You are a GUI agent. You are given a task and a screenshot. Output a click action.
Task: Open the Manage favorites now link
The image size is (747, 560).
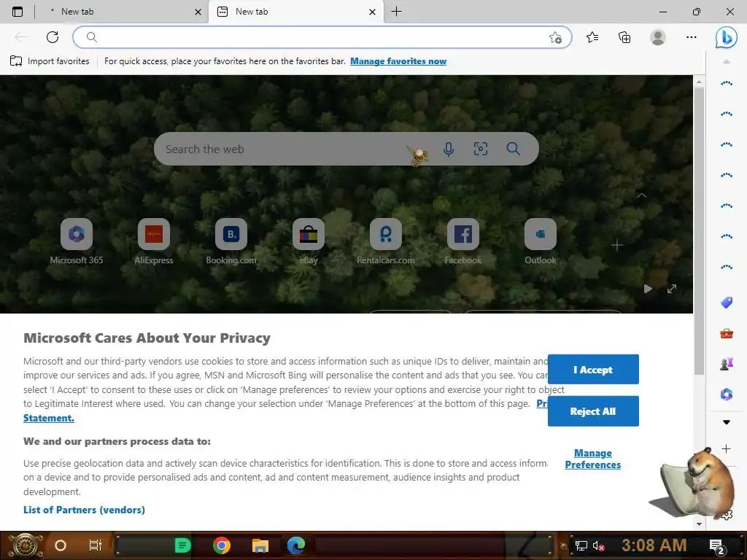[398, 61]
